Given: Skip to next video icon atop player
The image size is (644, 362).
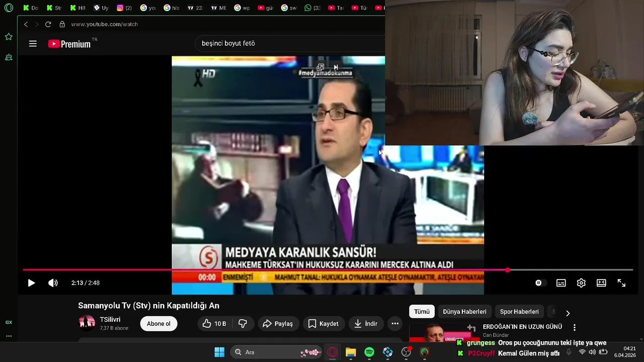Looking at the screenshot, I should (336, 67).
